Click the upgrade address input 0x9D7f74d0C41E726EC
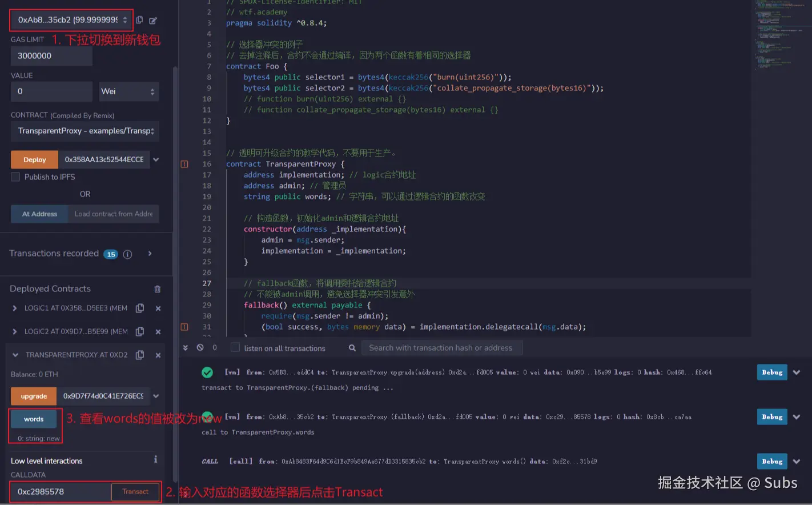Image resolution: width=812 pixels, height=505 pixels. point(103,396)
